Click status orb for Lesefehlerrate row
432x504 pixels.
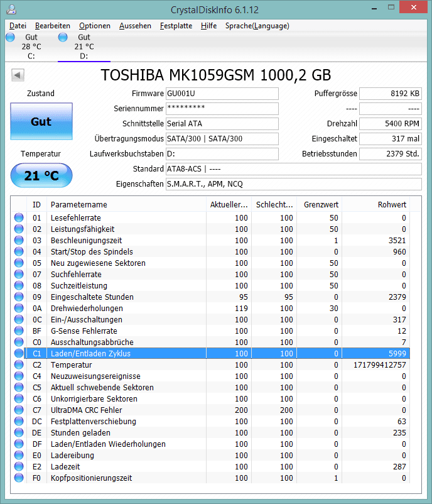19,217
